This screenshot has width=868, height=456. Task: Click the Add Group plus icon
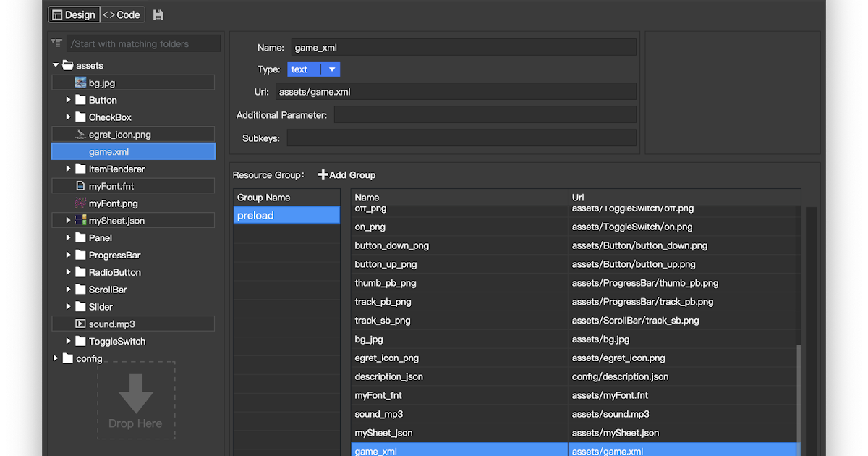click(x=323, y=174)
